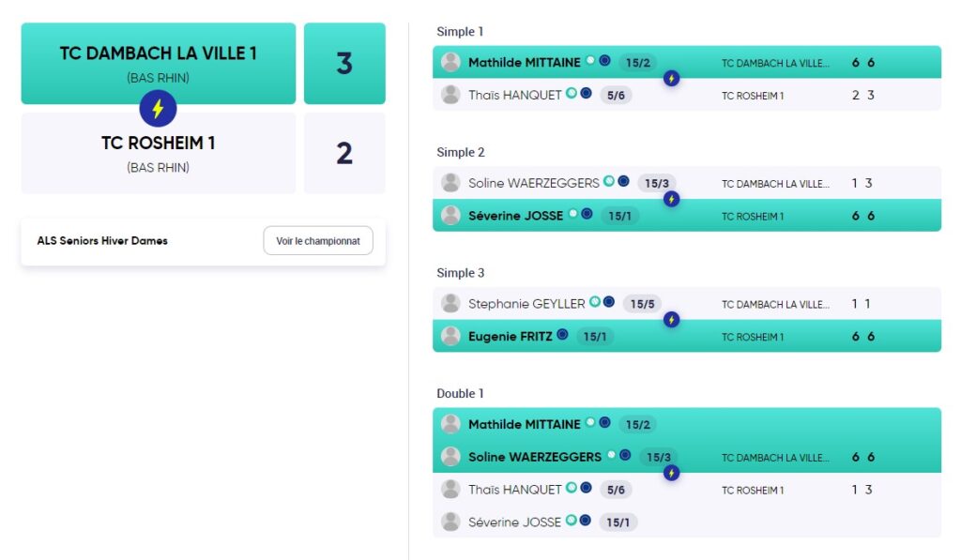Click the blue badge next to Séverine JOSSE in Simple 2

587,214
